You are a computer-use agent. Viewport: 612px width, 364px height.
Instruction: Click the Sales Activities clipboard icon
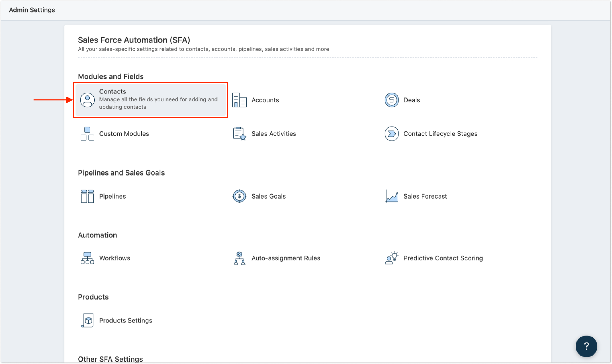point(239,134)
